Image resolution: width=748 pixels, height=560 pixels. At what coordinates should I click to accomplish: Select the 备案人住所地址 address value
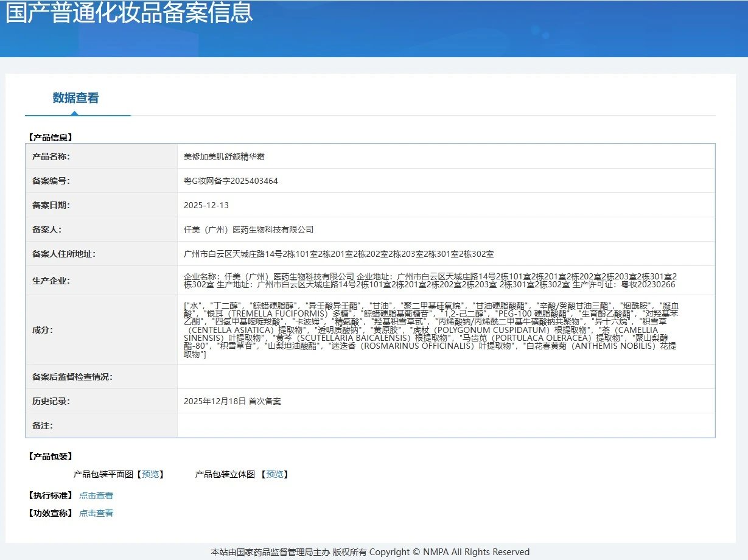tap(338, 254)
